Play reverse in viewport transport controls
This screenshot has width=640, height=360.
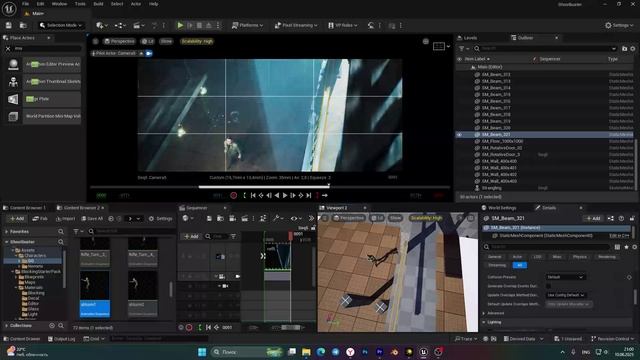[x=277, y=196]
